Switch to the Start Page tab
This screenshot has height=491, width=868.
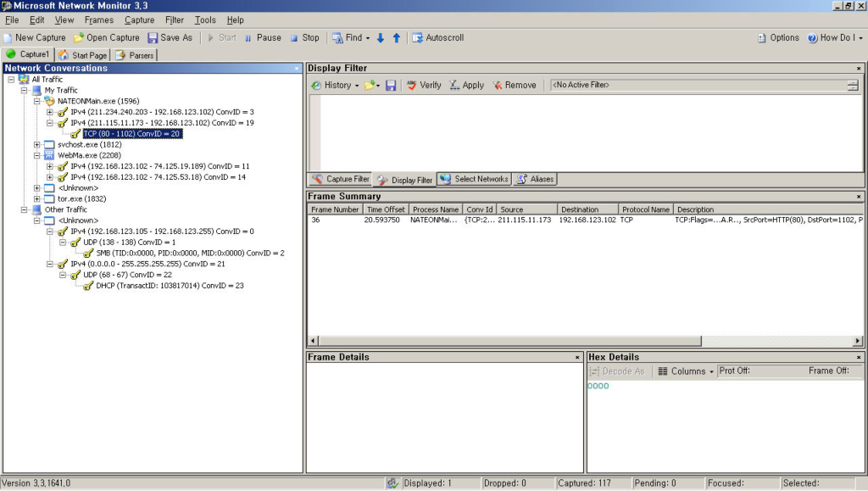point(83,55)
